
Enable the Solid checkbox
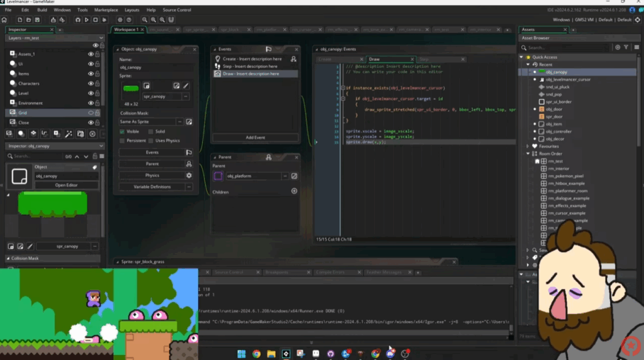151,132
